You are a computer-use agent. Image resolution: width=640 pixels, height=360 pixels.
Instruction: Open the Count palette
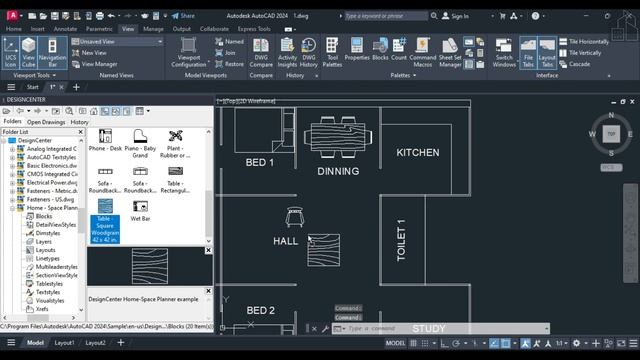399,49
